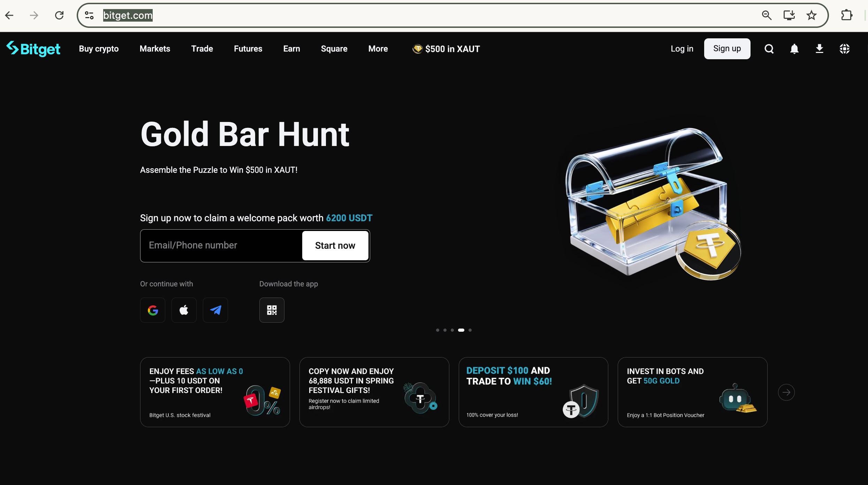Open the site search magnifier icon
The image size is (868, 485).
(769, 49)
